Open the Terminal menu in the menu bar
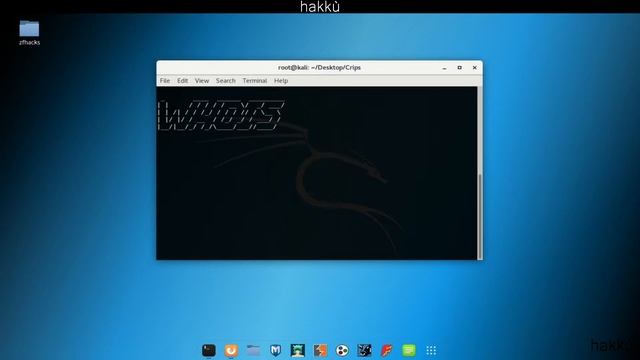640x360 pixels. (x=255, y=81)
